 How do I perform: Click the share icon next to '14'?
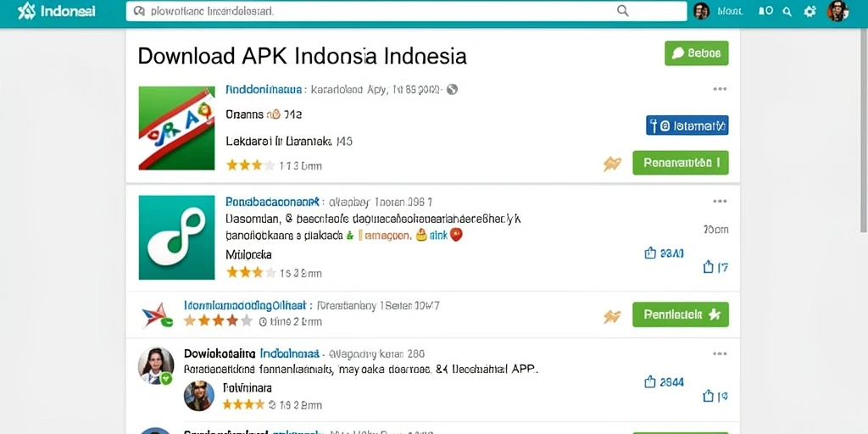tap(708, 396)
